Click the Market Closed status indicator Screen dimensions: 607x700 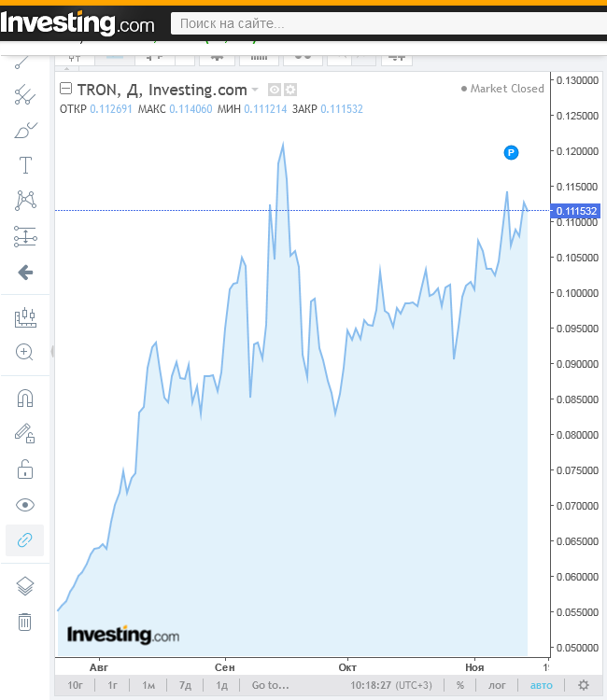pos(502,89)
